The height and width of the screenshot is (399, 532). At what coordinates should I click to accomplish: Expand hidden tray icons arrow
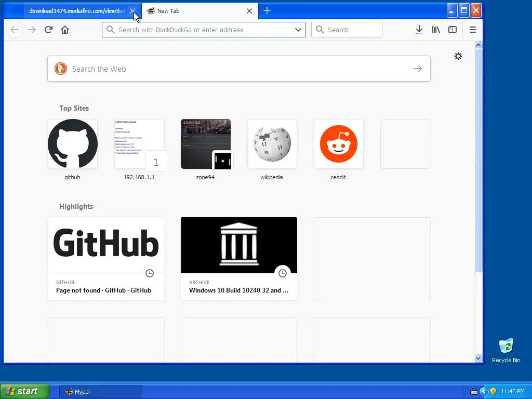[484, 392]
